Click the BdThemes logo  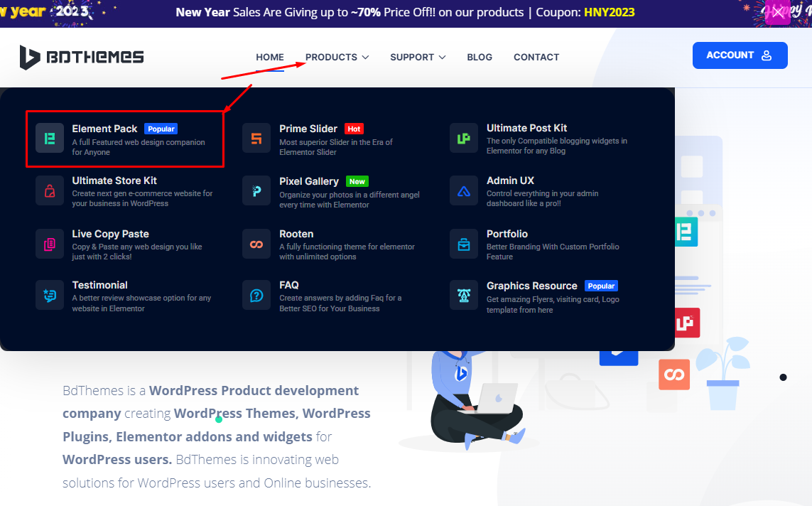(x=81, y=57)
